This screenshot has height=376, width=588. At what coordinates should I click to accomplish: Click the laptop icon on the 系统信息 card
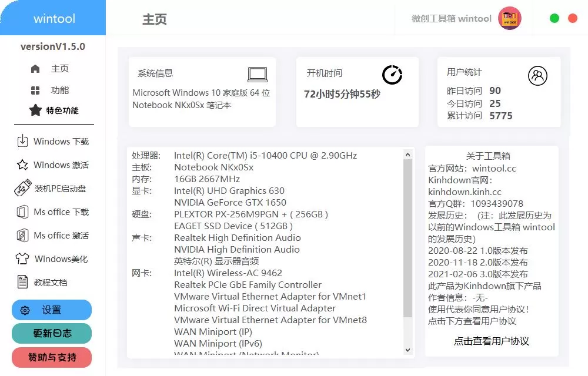click(x=259, y=74)
